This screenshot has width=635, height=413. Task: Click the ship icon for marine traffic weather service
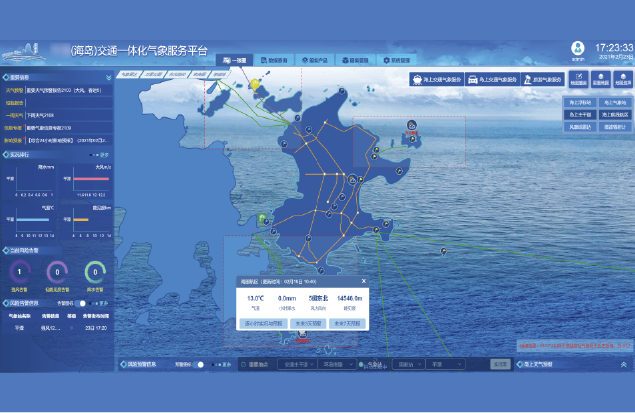tap(417, 79)
